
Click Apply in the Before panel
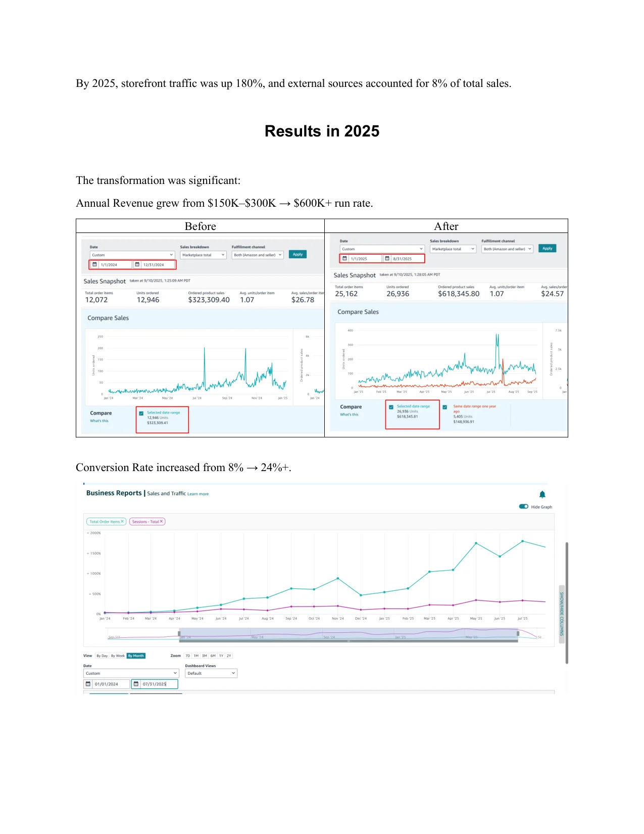(298, 254)
